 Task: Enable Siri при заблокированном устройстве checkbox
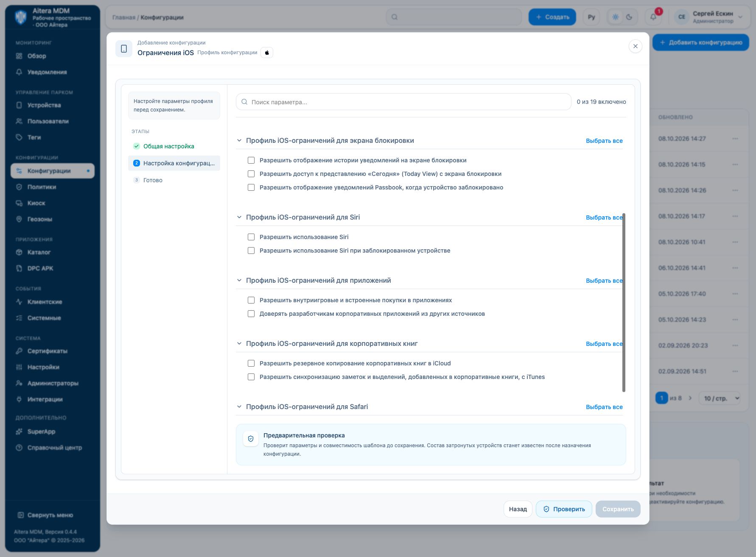pos(251,251)
